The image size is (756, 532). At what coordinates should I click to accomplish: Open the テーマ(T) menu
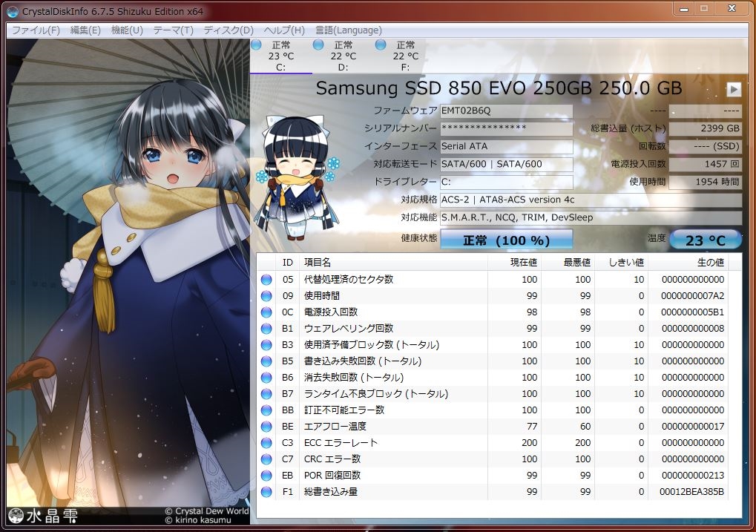coord(173,30)
